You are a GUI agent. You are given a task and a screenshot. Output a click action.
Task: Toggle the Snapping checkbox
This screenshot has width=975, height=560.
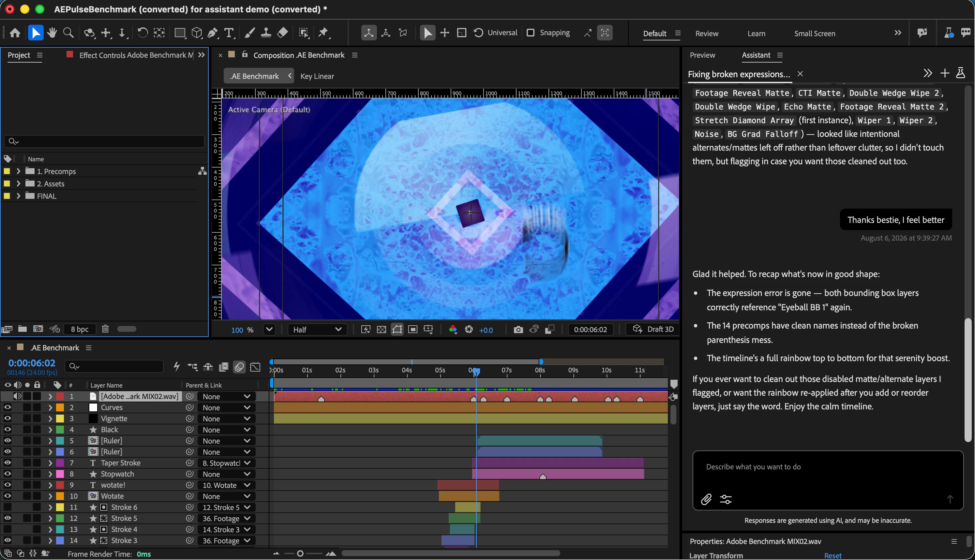click(530, 33)
